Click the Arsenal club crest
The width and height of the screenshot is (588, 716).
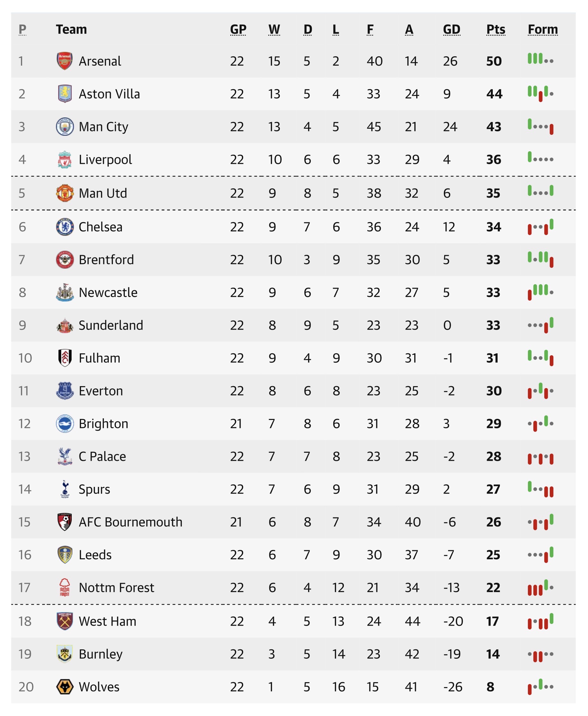coord(64,61)
